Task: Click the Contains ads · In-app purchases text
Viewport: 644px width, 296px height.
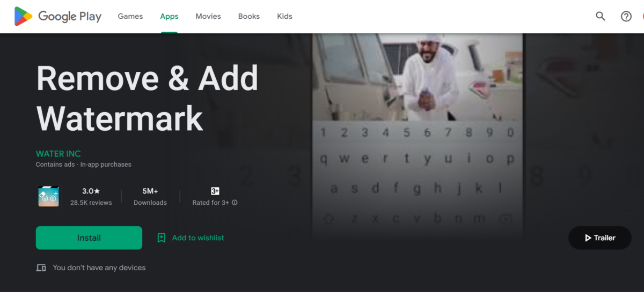Action: coord(84,165)
